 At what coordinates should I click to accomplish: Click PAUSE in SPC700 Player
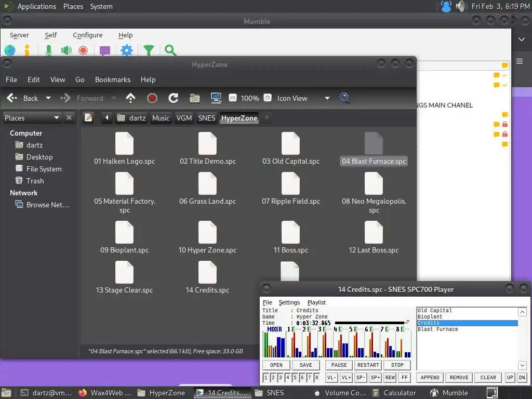[x=339, y=365]
